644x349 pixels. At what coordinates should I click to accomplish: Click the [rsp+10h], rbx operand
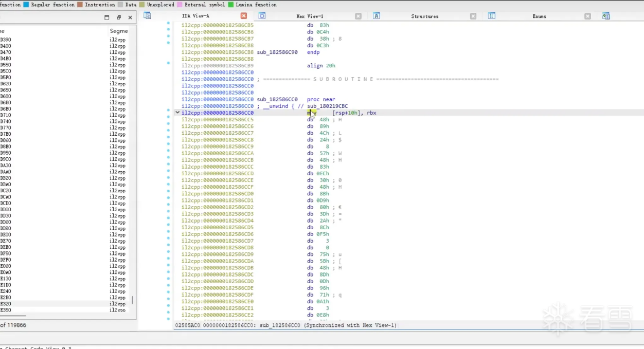click(x=354, y=113)
